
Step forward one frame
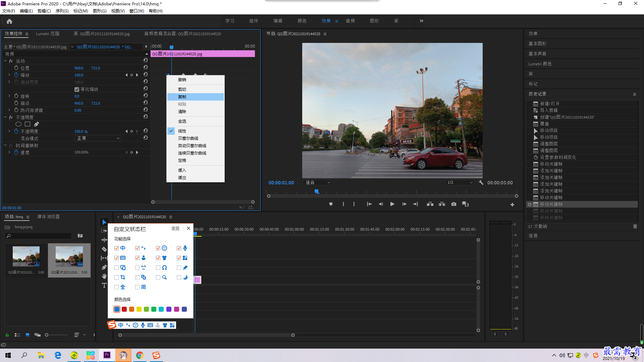coord(404,204)
